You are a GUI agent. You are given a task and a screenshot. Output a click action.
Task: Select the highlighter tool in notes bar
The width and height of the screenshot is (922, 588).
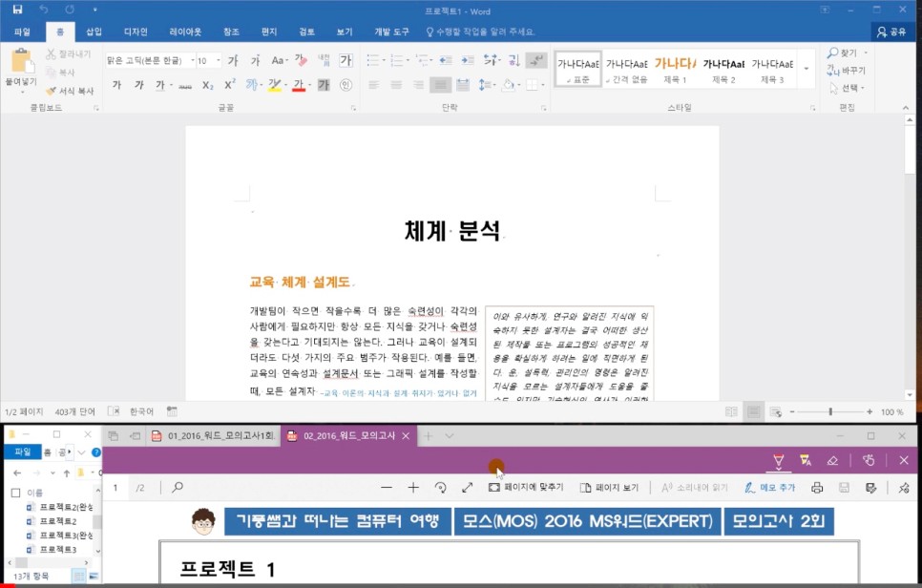[805, 460]
